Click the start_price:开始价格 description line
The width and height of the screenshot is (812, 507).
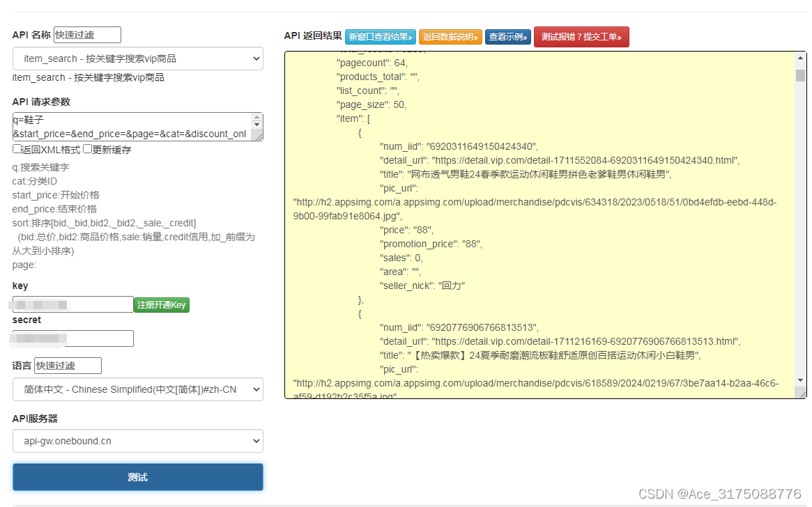pyautogui.click(x=56, y=195)
